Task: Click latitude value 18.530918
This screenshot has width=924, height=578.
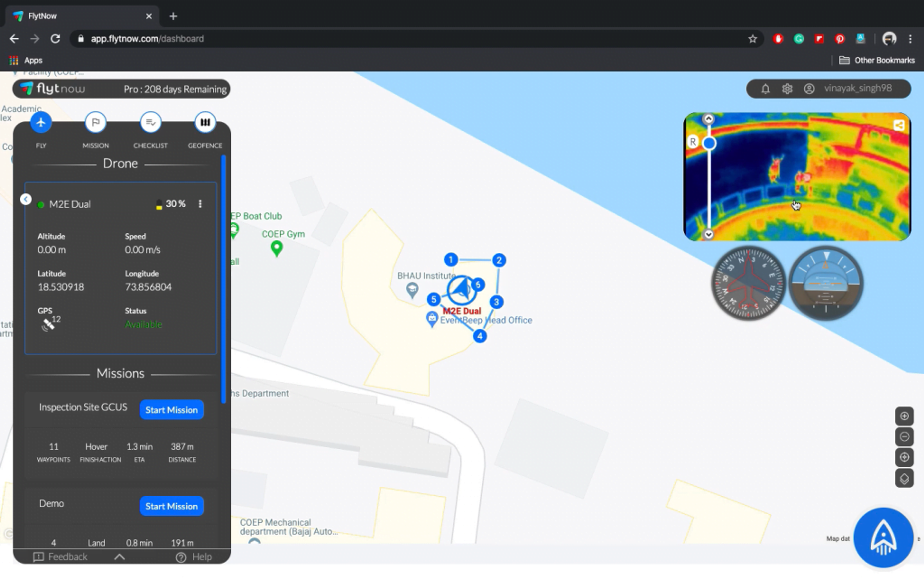Action: tap(61, 287)
